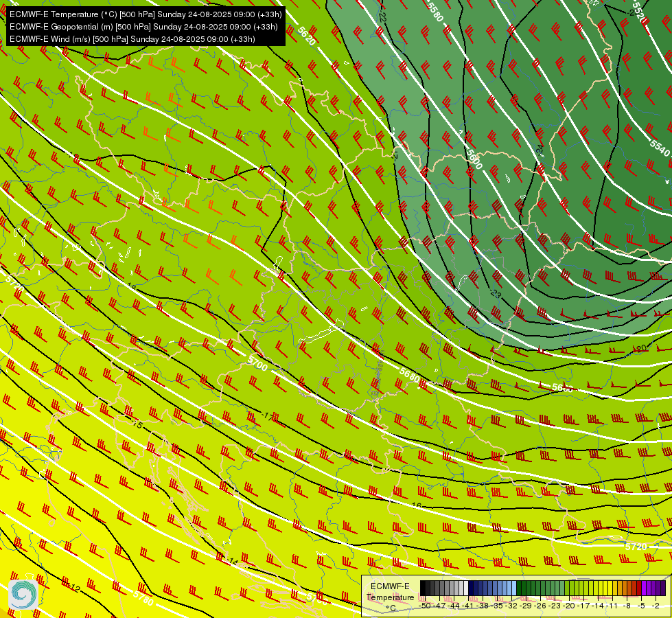Click the -41 value on the legend scale
Image resolution: width=672 pixels, height=618 pixels.
(467, 606)
